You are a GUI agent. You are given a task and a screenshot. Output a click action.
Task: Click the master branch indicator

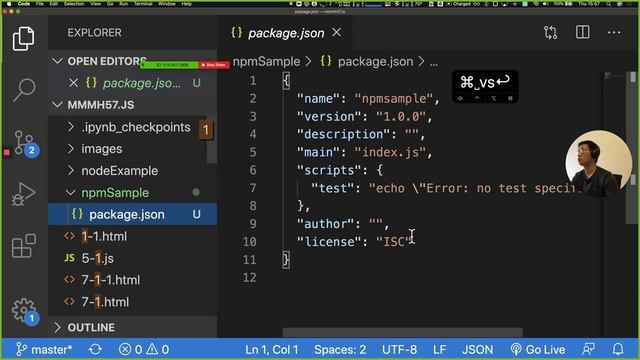[44, 349]
